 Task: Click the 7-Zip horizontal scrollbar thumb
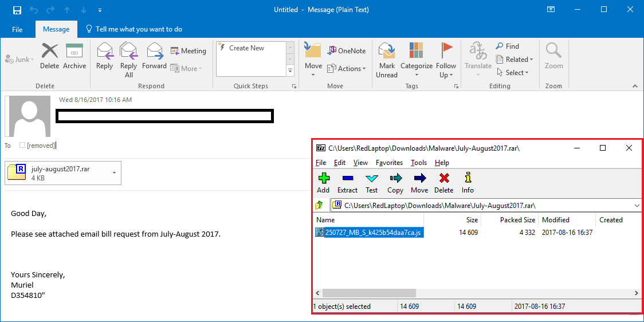point(369,293)
